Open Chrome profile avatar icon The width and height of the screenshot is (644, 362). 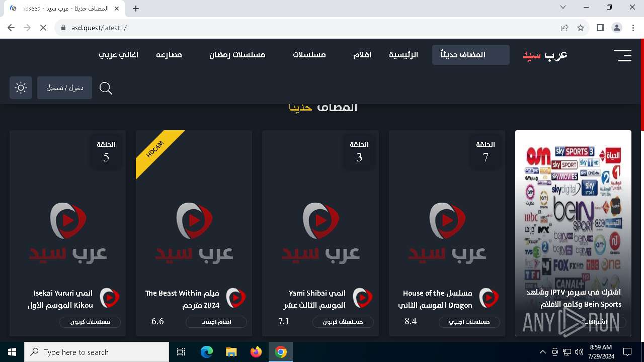617,28
